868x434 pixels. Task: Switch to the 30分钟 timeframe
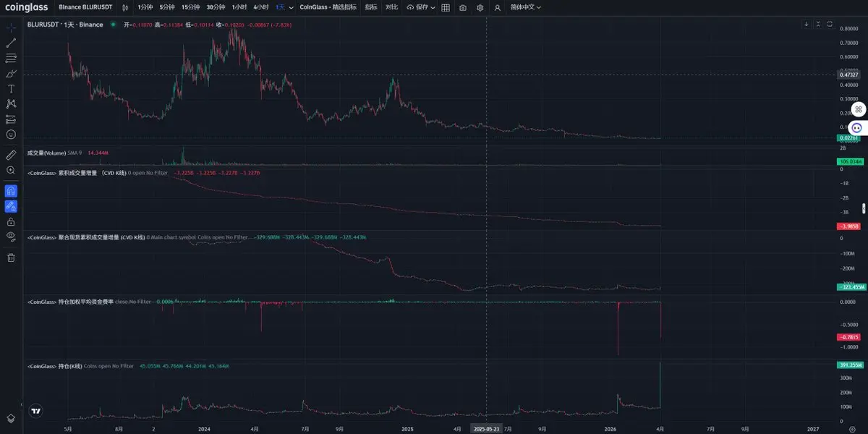pyautogui.click(x=216, y=7)
